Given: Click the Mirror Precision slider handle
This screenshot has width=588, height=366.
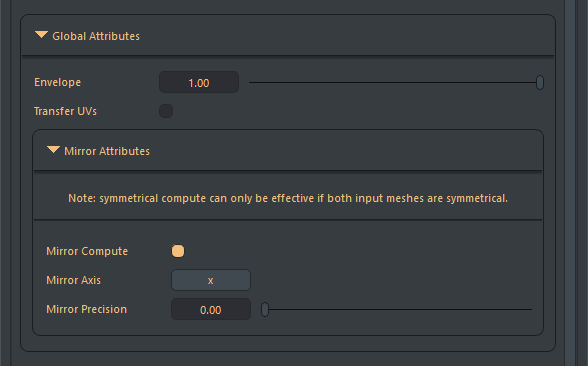Looking at the screenshot, I should [265, 310].
